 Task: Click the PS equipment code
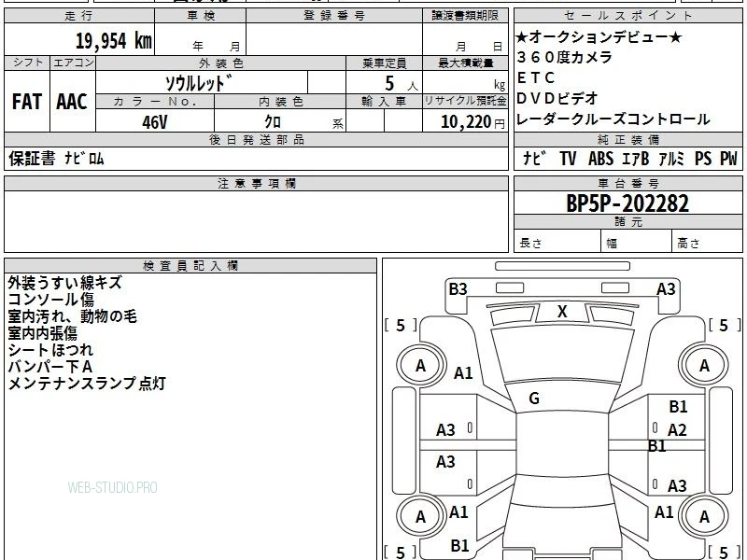(x=703, y=158)
